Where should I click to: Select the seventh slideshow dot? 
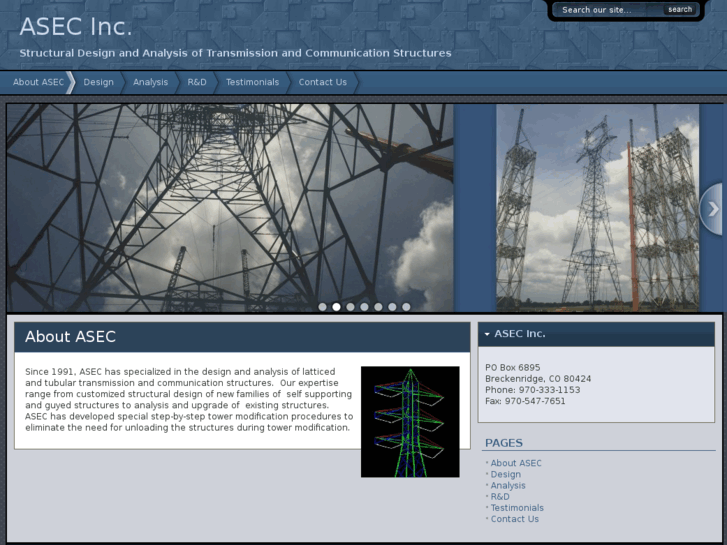(x=406, y=307)
